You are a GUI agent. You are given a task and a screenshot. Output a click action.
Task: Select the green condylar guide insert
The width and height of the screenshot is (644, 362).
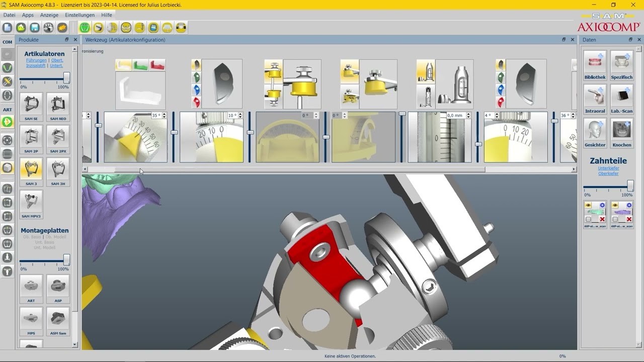[x=140, y=65]
